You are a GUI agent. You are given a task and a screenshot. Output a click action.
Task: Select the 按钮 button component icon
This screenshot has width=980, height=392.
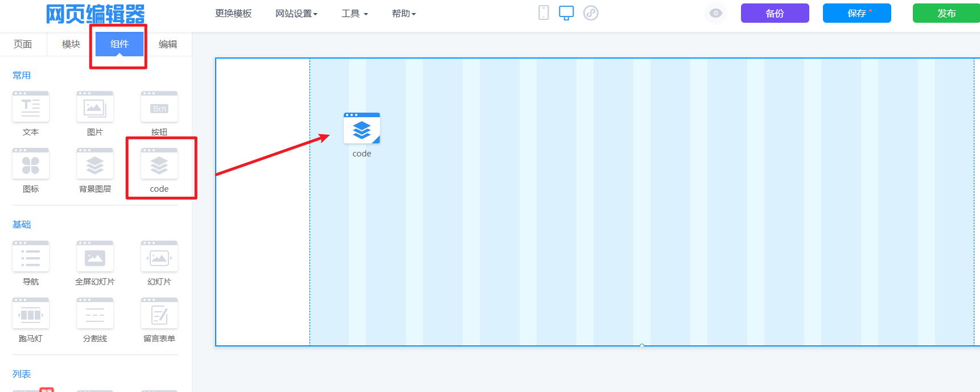coord(159,107)
